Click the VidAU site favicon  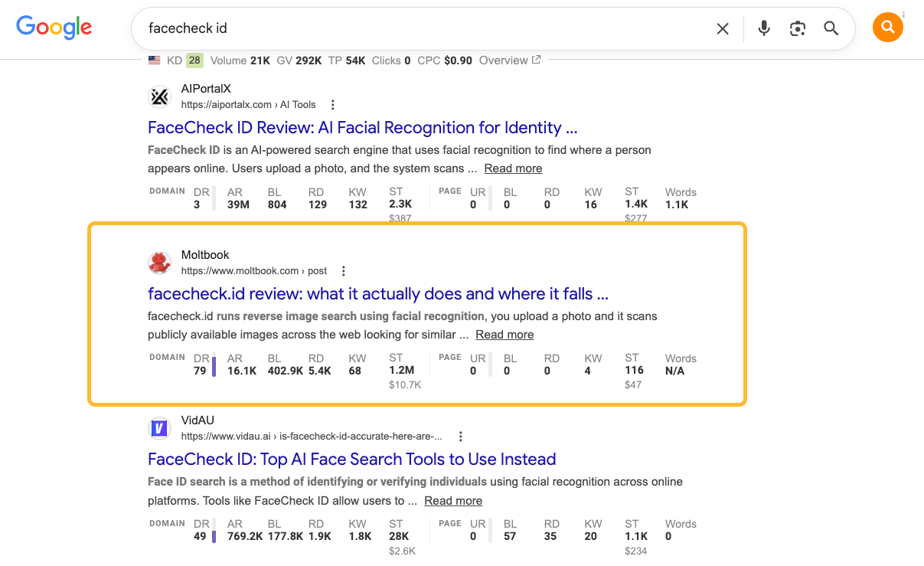[159, 428]
